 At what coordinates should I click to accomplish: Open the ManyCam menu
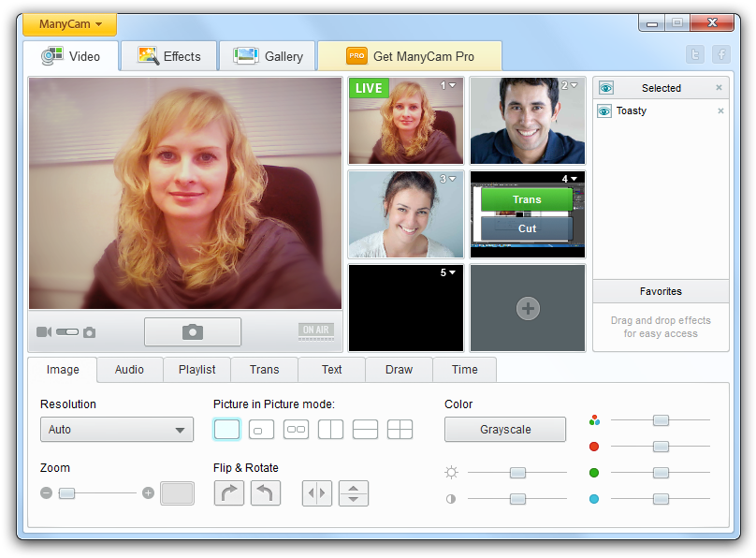[x=68, y=24]
